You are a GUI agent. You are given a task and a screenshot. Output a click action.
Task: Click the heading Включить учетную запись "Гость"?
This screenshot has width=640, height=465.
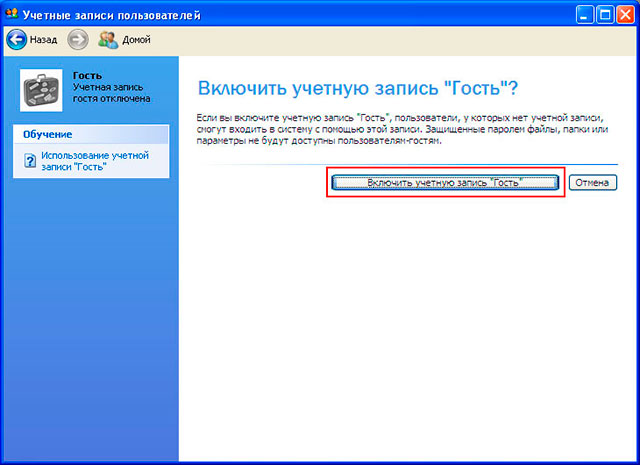[x=358, y=88]
